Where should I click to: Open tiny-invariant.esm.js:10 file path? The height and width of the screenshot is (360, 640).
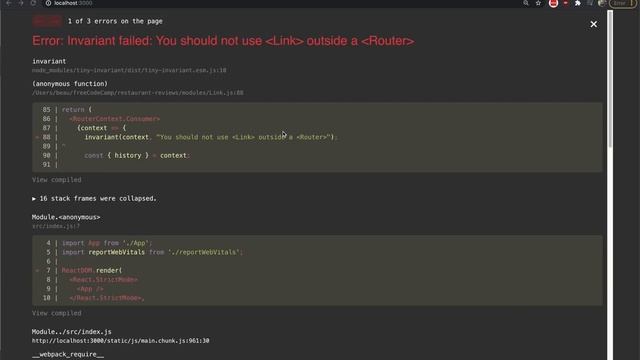(129, 70)
